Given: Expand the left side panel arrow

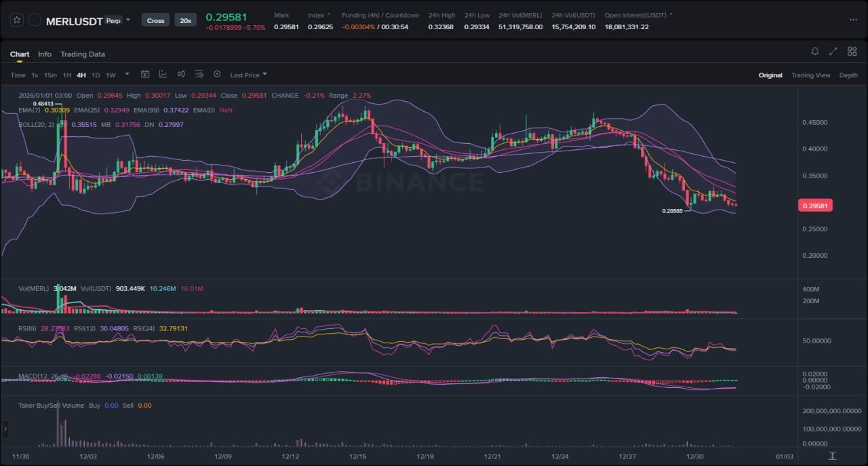Looking at the screenshot, I should coord(5,429).
